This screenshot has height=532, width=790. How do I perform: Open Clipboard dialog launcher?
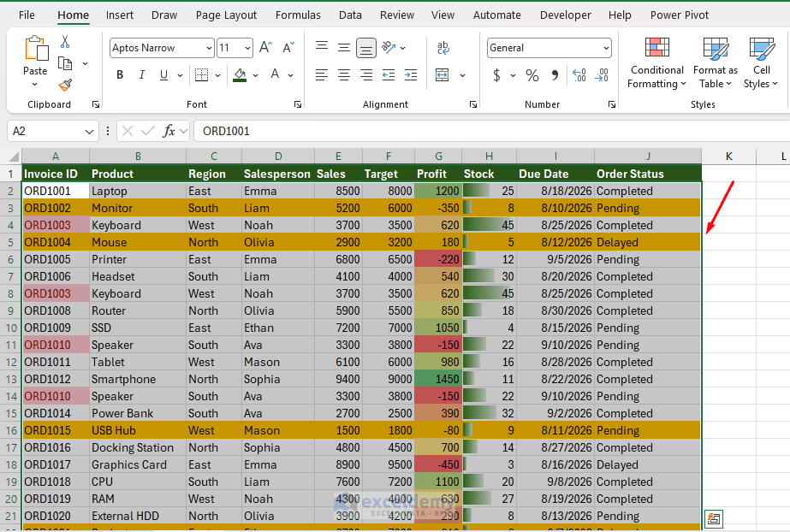point(96,104)
